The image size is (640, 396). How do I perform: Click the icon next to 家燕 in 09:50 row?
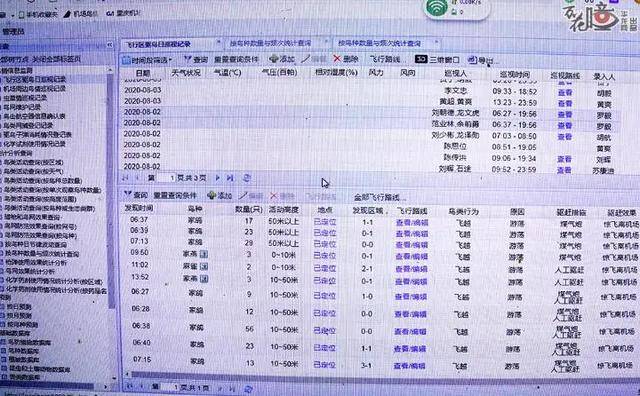click(204, 254)
